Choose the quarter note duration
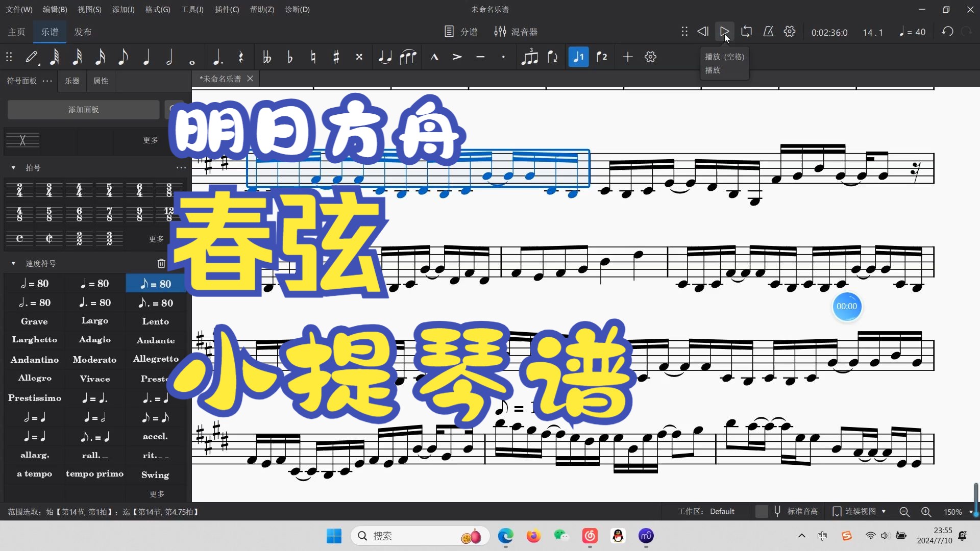 (x=146, y=57)
